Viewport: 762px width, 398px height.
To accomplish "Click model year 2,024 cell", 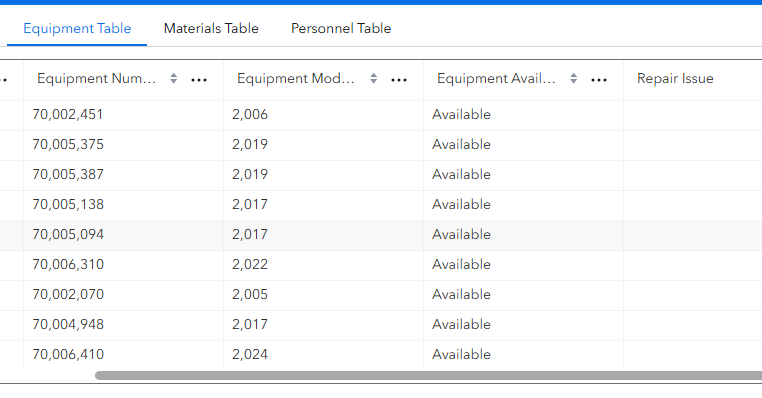I will pos(324,354).
